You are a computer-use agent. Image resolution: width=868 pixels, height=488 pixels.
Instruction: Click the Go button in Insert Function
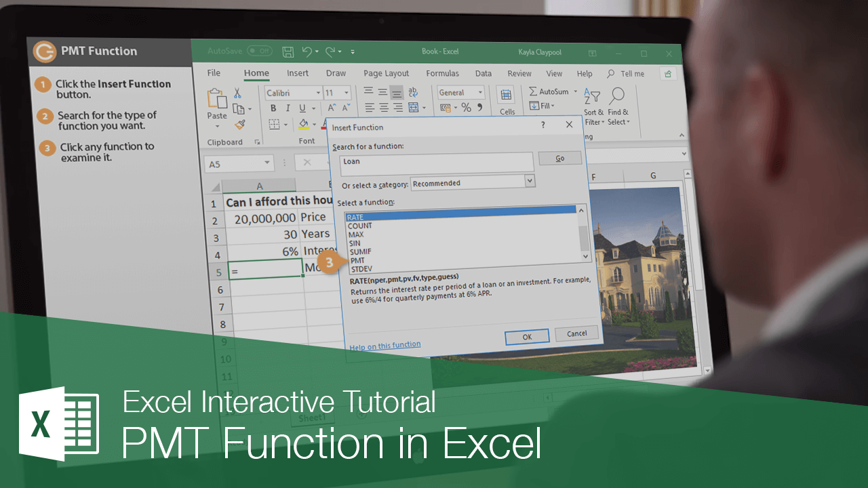[x=560, y=158]
